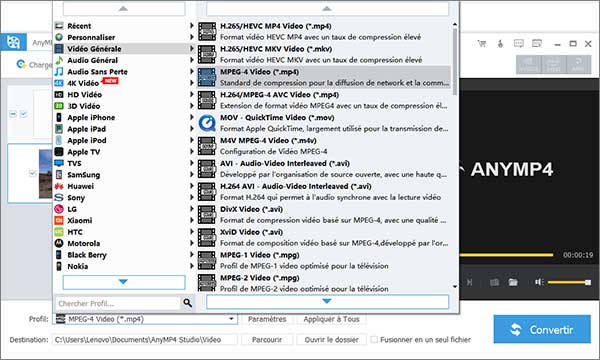The height and width of the screenshot is (360, 600).
Task: Click the Huawei logo icon
Action: click(x=59, y=186)
